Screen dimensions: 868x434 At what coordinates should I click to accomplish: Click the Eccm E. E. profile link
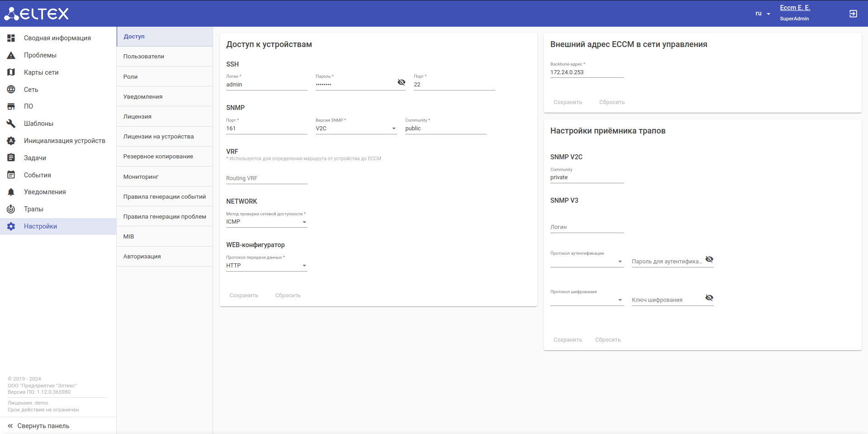click(x=795, y=8)
